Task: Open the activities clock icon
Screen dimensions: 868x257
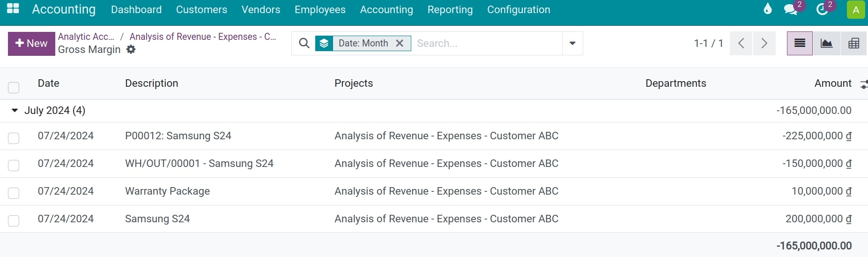Action: [822, 9]
